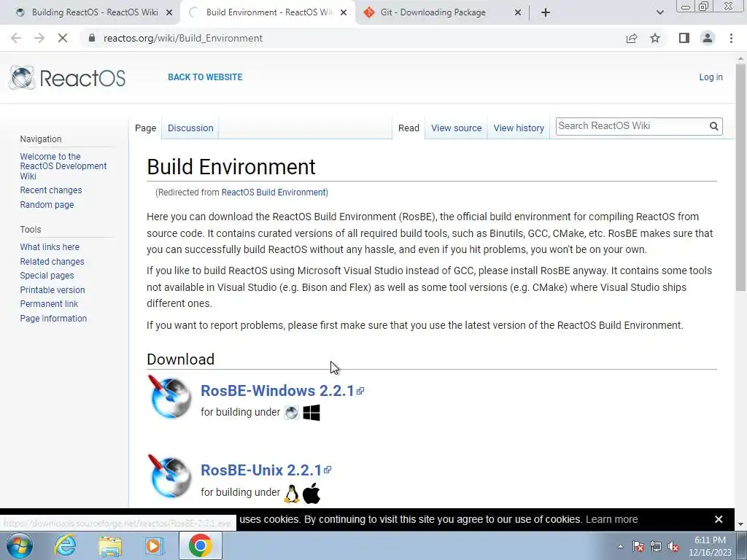
Task: Click the browser Forward arrow
Action: tap(39, 38)
